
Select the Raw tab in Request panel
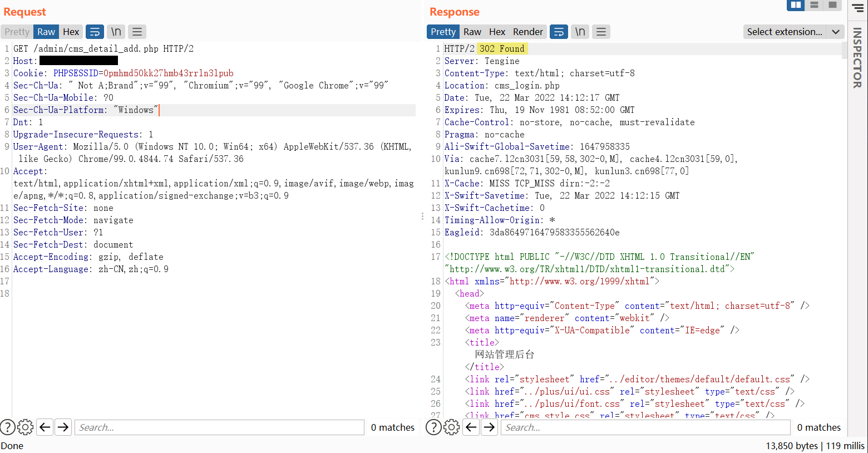[46, 32]
